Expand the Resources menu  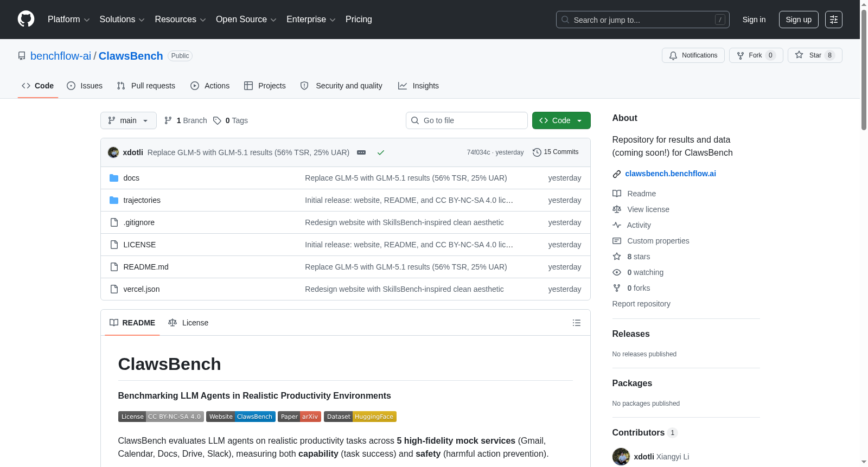pyautogui.click(x=180, y=20)
